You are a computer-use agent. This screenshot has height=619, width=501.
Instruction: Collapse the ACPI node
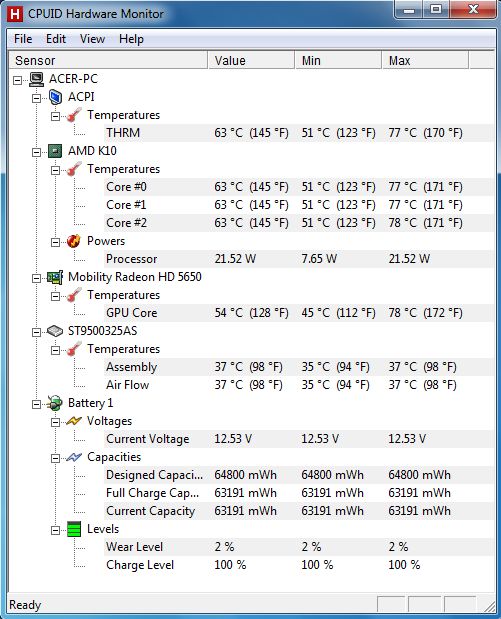[x=36, y=98]
